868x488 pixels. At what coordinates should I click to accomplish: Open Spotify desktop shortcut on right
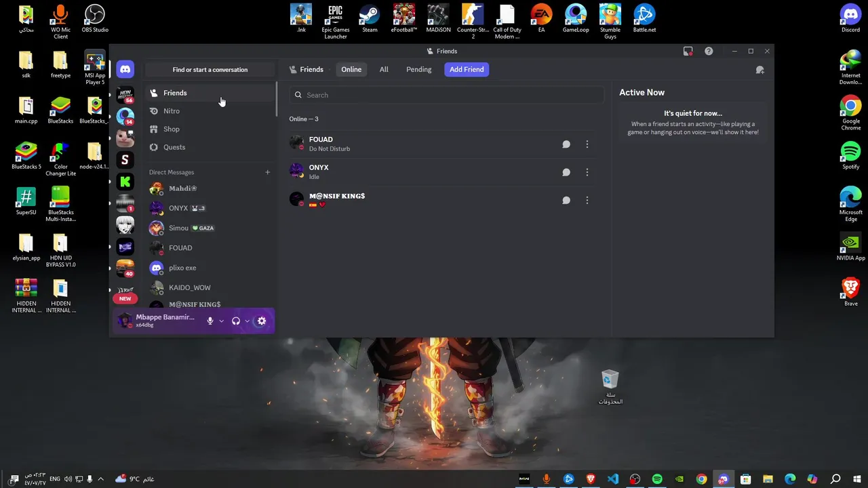tap(850, 155)
